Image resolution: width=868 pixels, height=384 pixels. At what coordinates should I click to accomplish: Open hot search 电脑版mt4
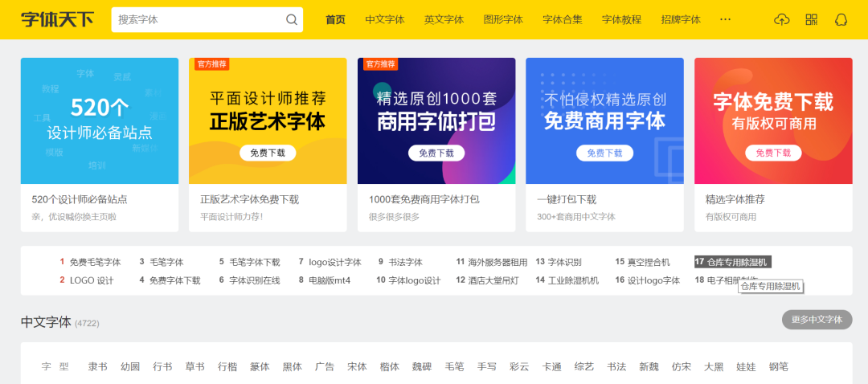click(330, 280)
